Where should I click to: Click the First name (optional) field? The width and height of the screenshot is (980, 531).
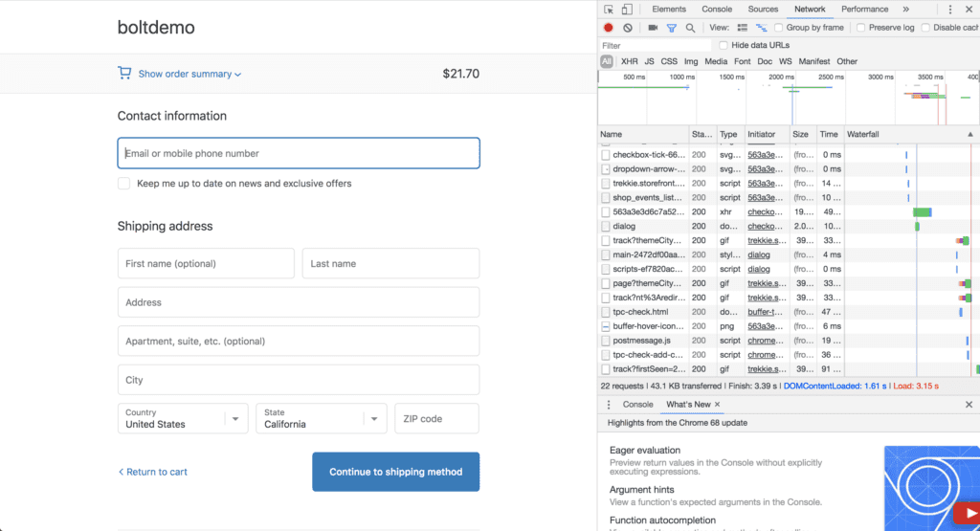206,264
